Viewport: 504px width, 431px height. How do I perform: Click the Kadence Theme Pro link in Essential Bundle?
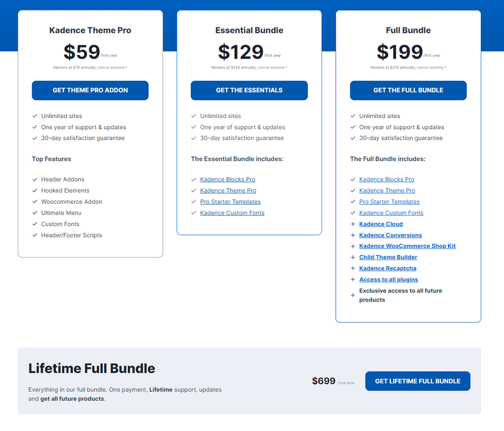[x=228, y=191]
